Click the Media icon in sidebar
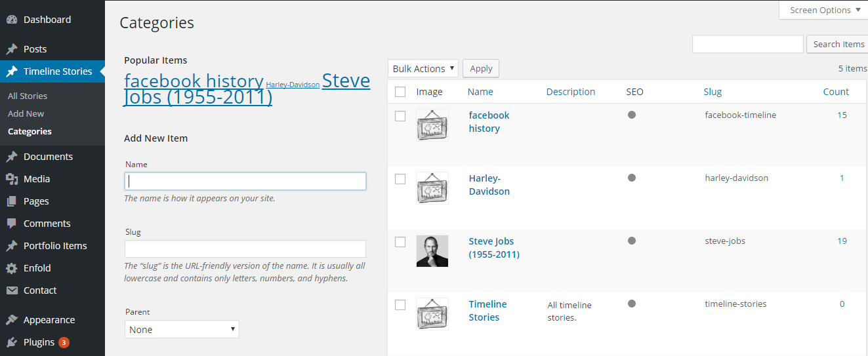 [11, 179]
